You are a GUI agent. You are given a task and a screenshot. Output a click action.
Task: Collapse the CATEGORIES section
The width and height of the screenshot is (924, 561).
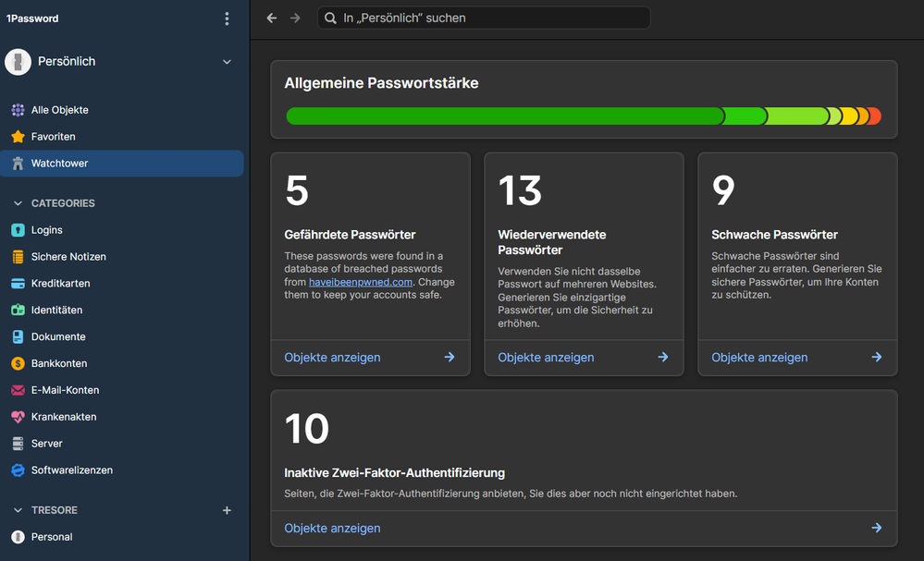[18, 203]
